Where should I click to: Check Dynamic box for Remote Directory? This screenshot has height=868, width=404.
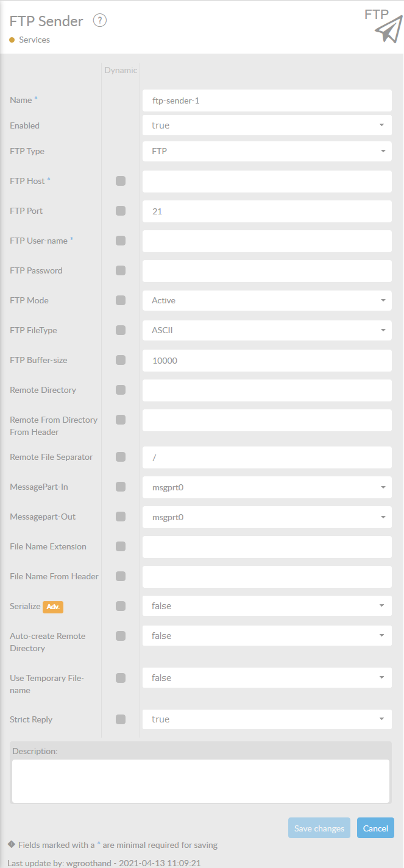121,390
